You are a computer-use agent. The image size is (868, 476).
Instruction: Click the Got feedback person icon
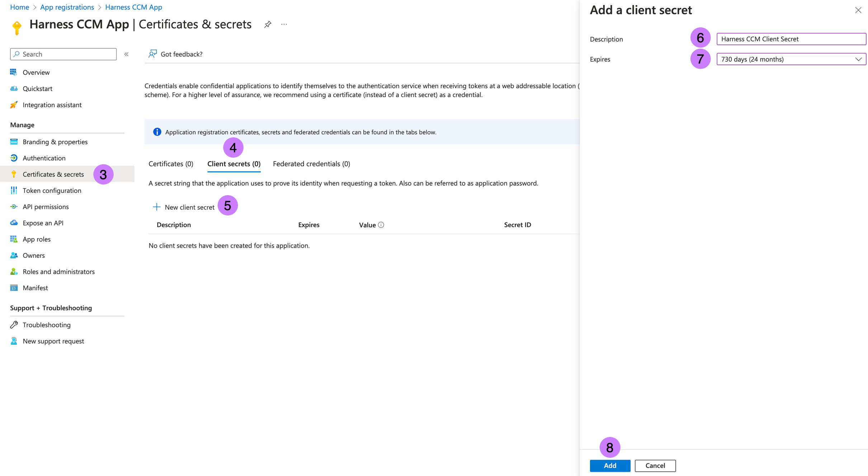pyautogui.click(x=153, y=54)
